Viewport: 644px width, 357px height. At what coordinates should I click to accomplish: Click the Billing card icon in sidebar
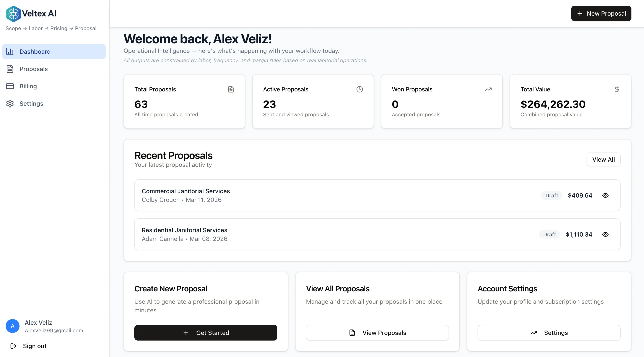click(10, 86)
